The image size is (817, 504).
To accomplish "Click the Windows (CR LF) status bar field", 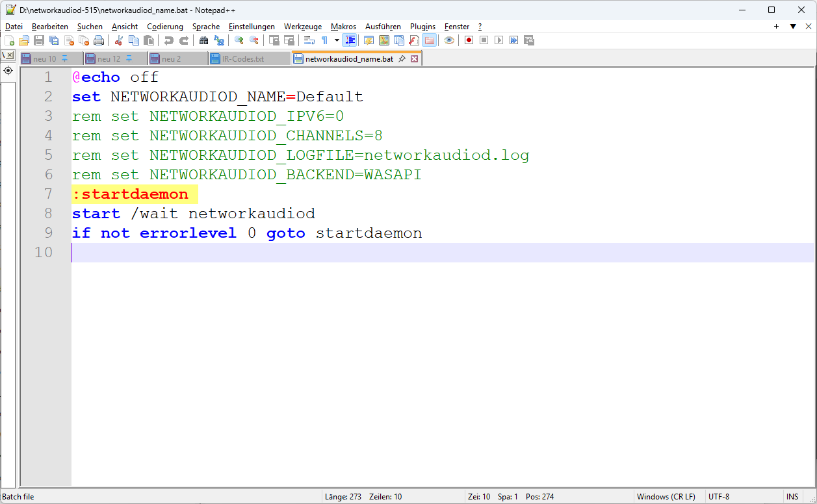I will pos(666,497).
